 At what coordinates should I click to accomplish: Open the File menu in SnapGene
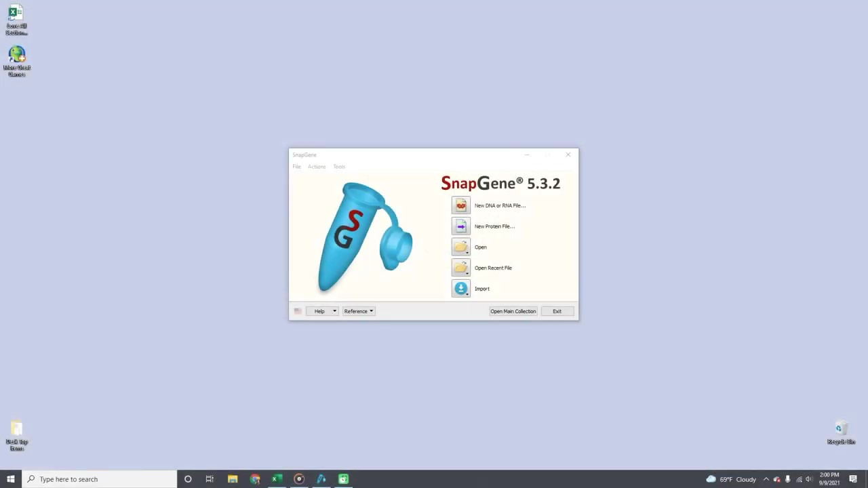tap(296, 167)
